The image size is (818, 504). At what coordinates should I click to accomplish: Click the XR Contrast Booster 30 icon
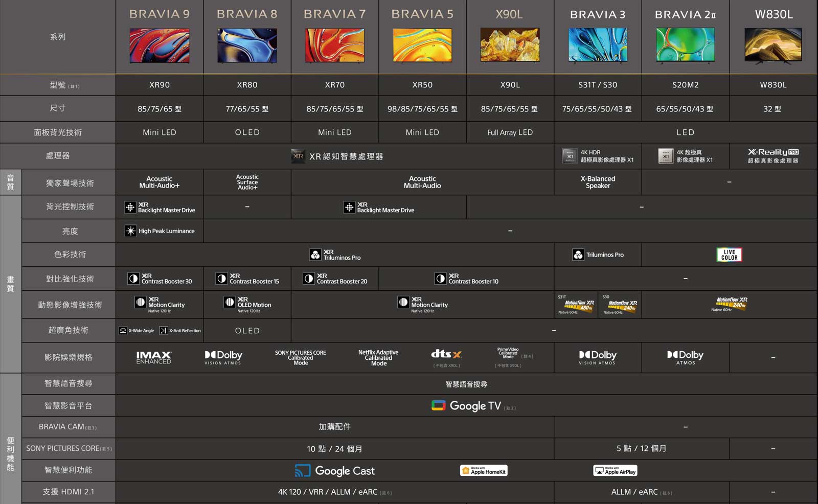133,279
